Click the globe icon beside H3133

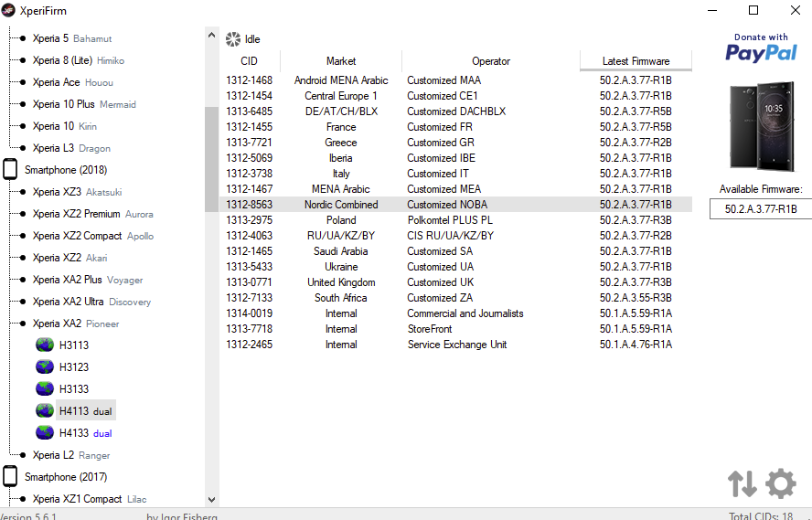pos(45,388)
